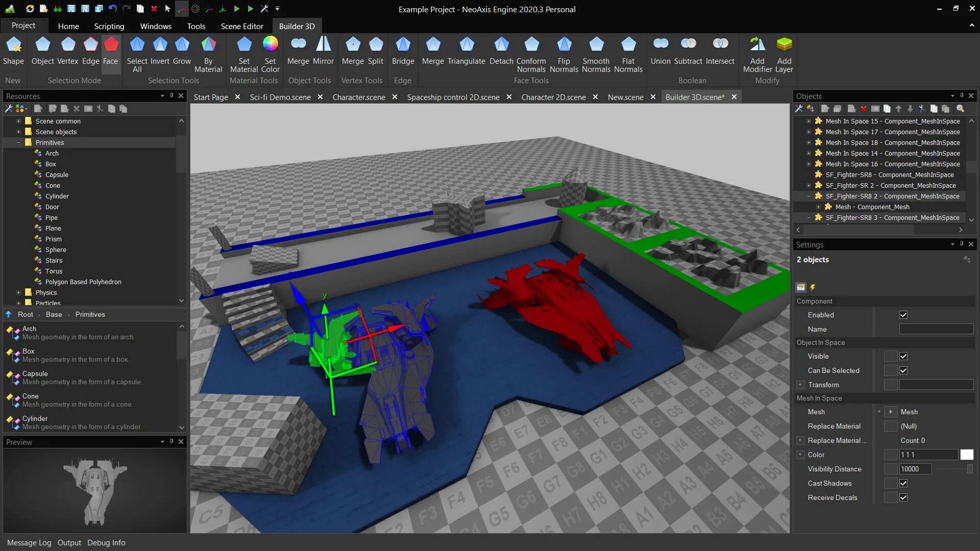980x551 pixels.
Task: Select the Mirror object tool
Action: [323, 51]
